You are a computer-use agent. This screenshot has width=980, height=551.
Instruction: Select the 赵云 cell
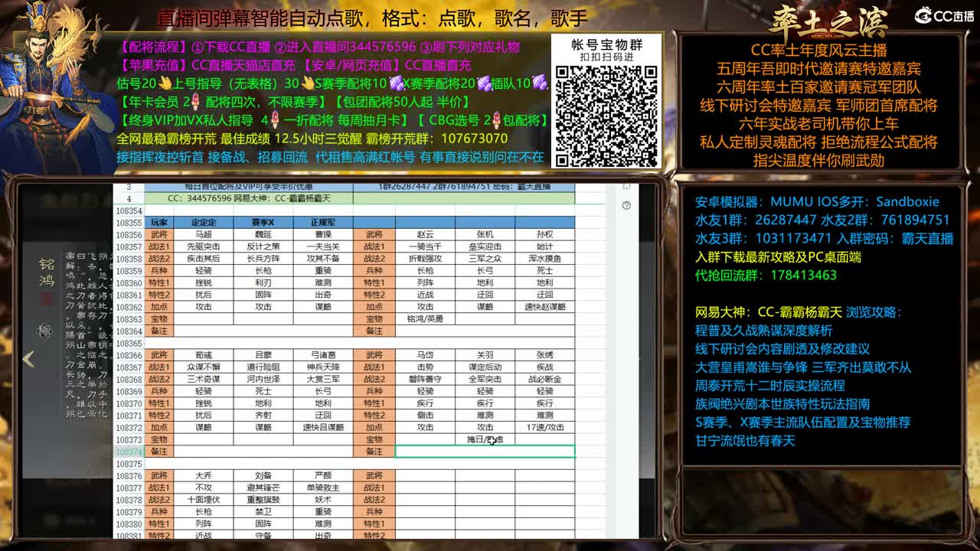[x=426, y=235]
